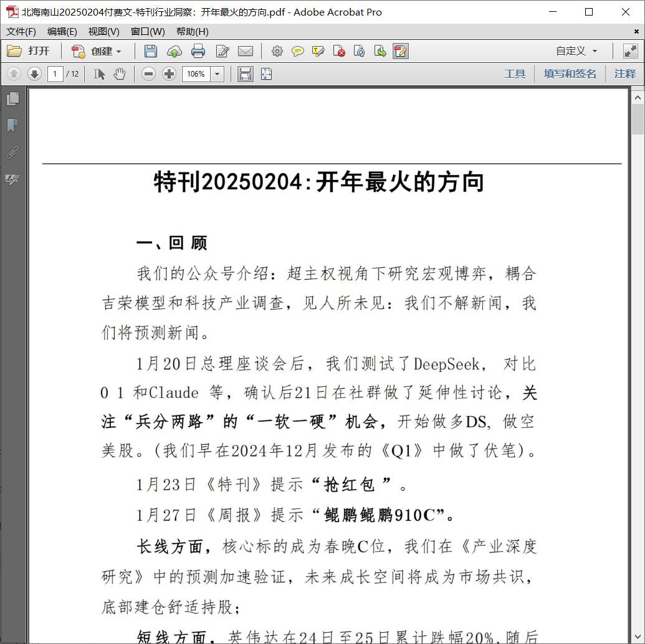
Task: Click the bold text 鲲鹏鲲鹏910C
Action: point(380,515)
